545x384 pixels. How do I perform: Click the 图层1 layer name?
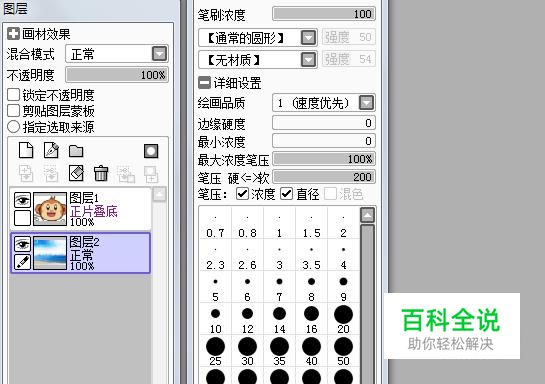84,198
